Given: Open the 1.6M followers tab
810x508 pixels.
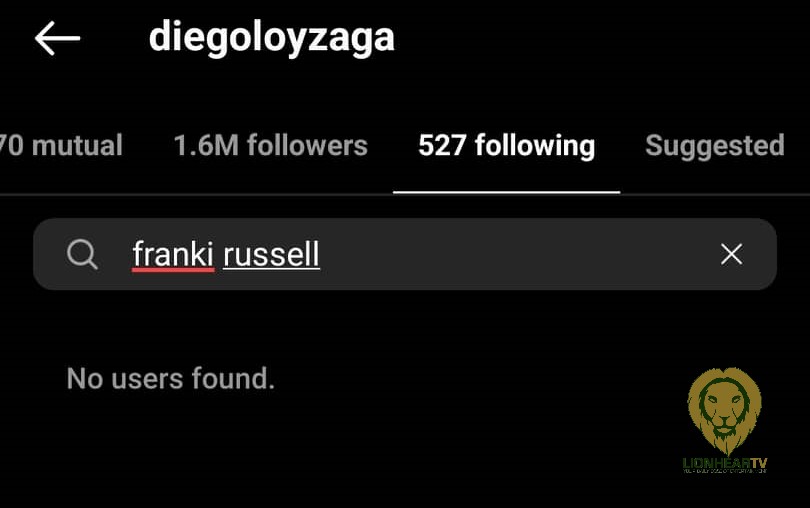Looking at the screenshot, I should point(271,145).
